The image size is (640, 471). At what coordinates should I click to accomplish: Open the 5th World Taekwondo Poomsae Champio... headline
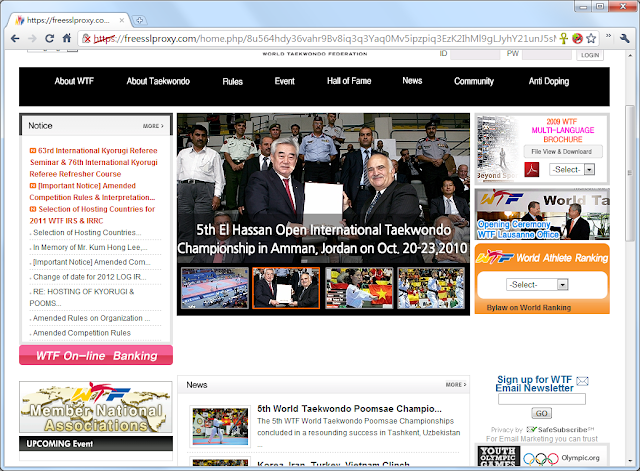coord(349,409)
